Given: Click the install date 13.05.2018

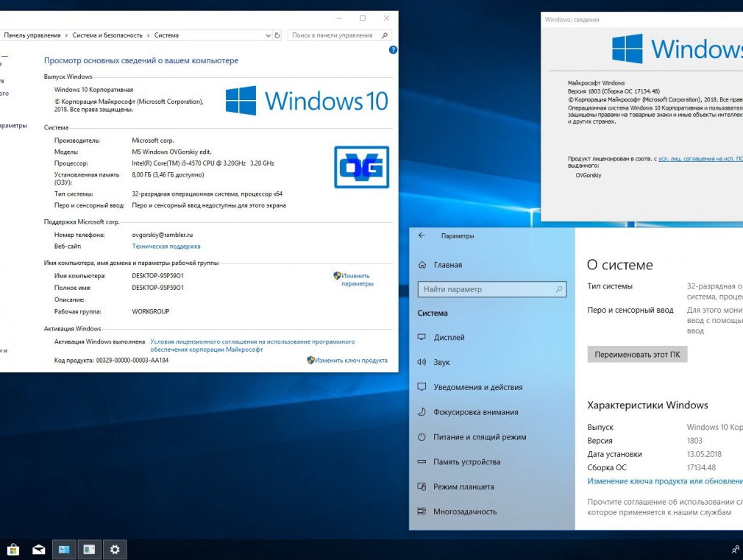Looking at the screenshot, I should pos(704,454).
